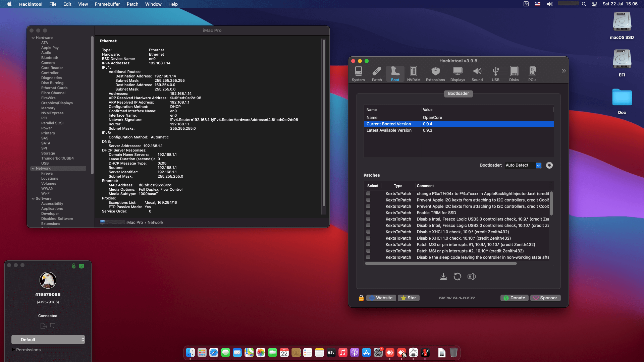Image resolution: width=644 pixels, height=362 pixels.
Task: Check Disable the sleep code patch
Action: 368,257
